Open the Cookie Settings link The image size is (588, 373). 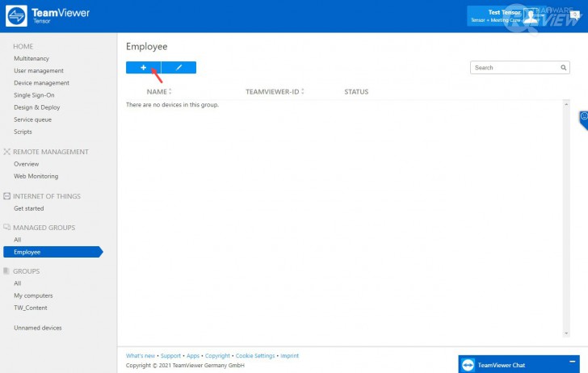pos(255,356)
